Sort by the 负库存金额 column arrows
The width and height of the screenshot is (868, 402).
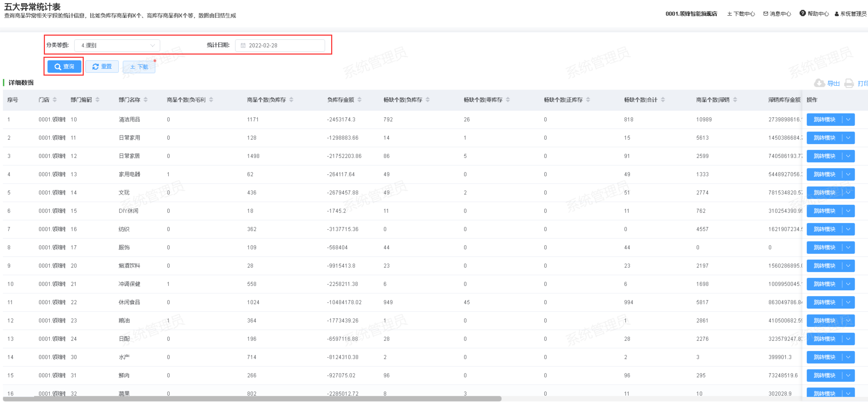click(359, 100)
